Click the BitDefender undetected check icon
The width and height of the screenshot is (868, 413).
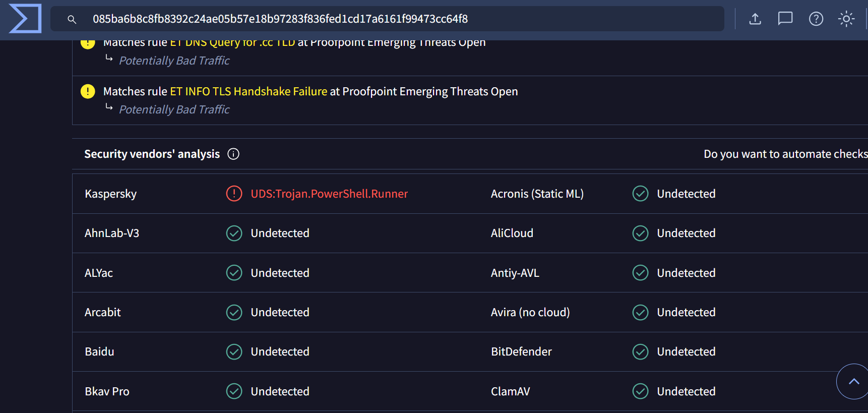point(640,351)
